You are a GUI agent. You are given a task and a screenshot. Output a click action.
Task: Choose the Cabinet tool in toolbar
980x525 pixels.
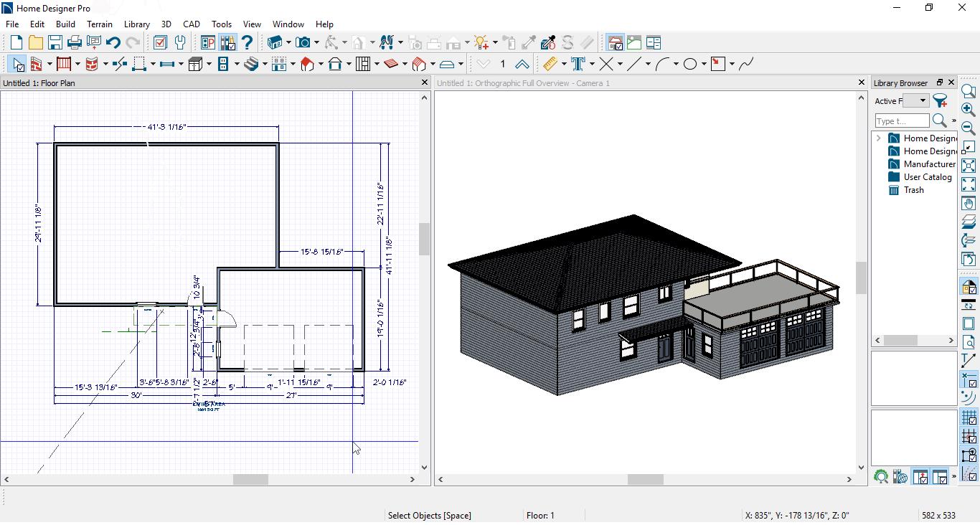[x=195, y=64]
